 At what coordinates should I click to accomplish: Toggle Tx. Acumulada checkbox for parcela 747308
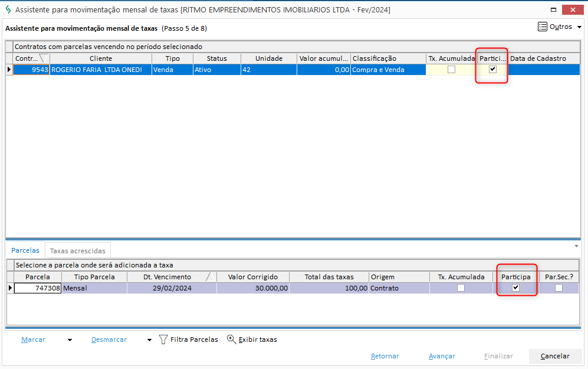[x=461, y=288]
